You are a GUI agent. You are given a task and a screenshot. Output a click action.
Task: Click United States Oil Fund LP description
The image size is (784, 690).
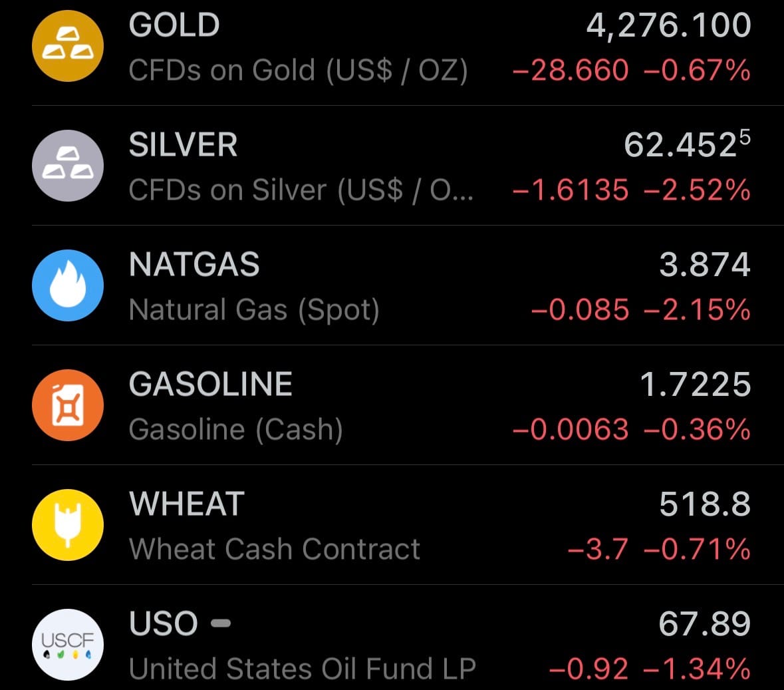pos(303,669)
